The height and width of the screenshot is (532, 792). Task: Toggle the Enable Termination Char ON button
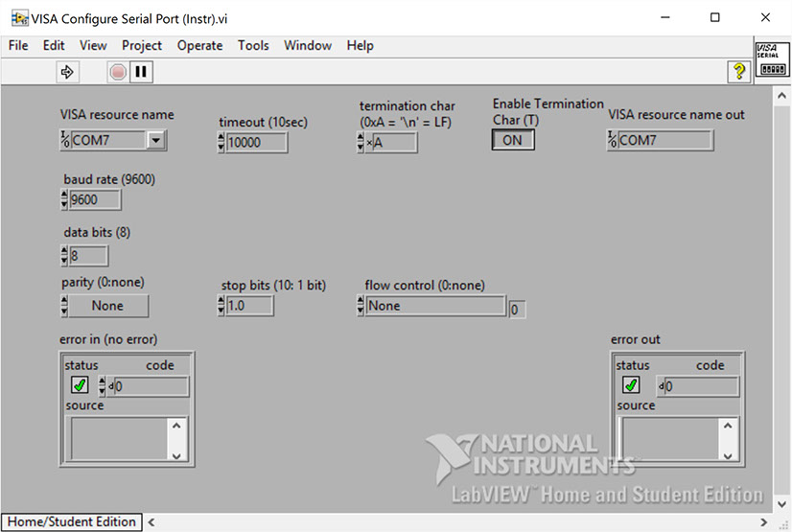click(x=513, y=140)
